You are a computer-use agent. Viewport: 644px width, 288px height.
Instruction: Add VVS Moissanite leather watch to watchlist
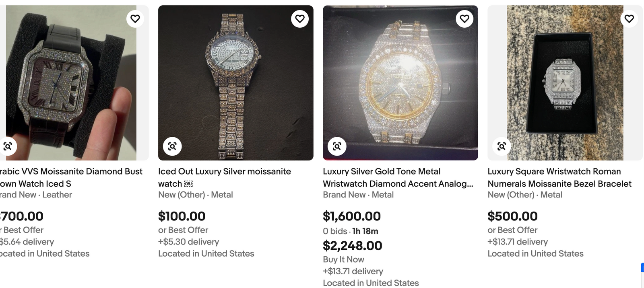(135, 19)
